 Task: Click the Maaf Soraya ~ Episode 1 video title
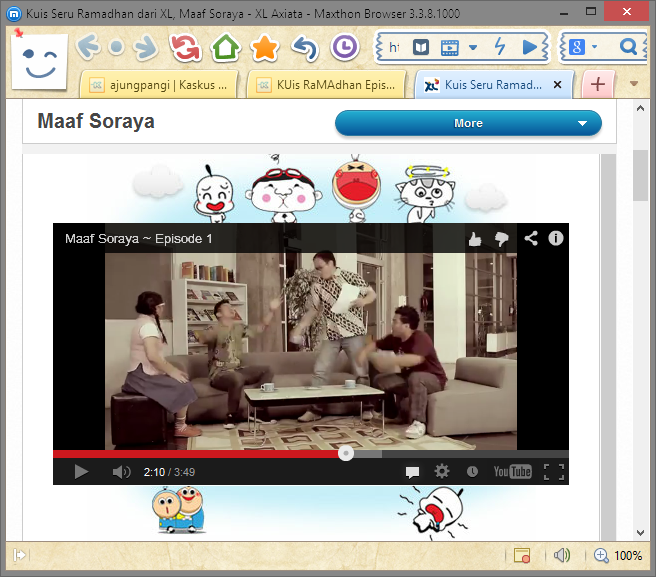[x=138, y=238]
